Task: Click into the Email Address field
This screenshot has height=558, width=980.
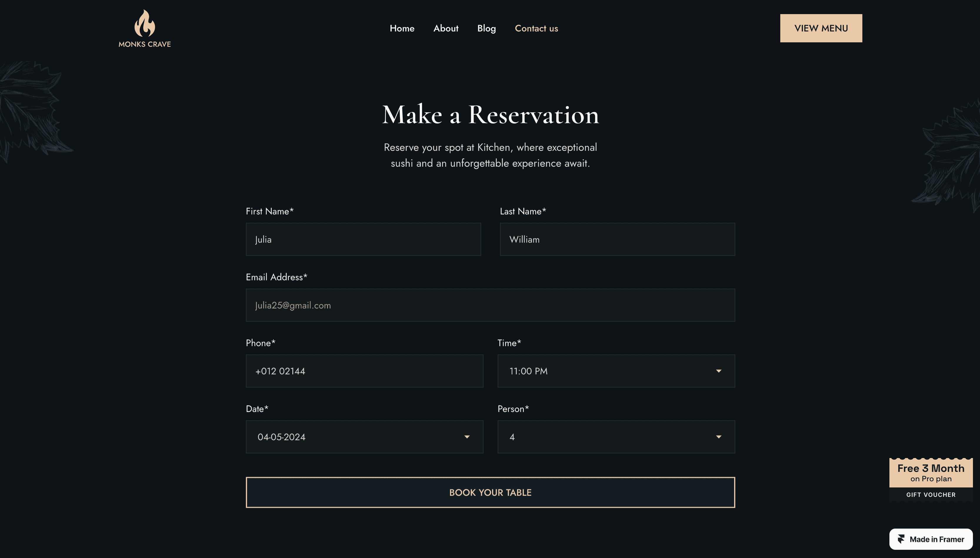Action: [490, 305]
